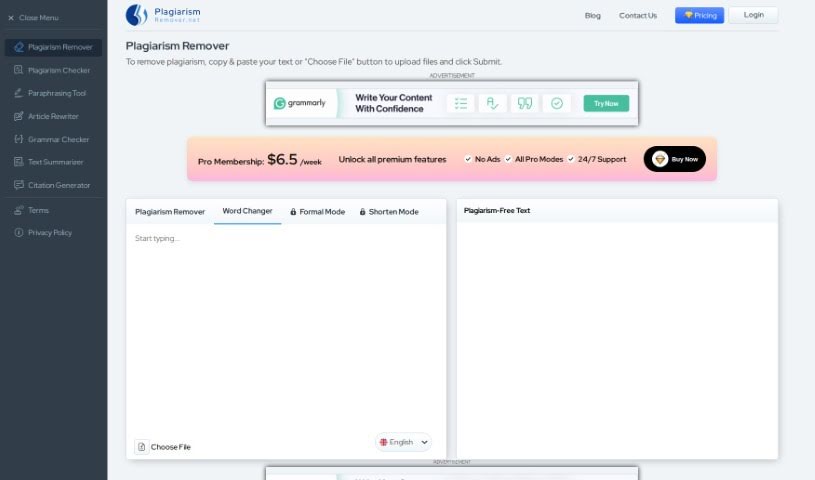The width and height of the screenshot is (815, 480).
Task: Open the Contact Us link
Action: 638,16
